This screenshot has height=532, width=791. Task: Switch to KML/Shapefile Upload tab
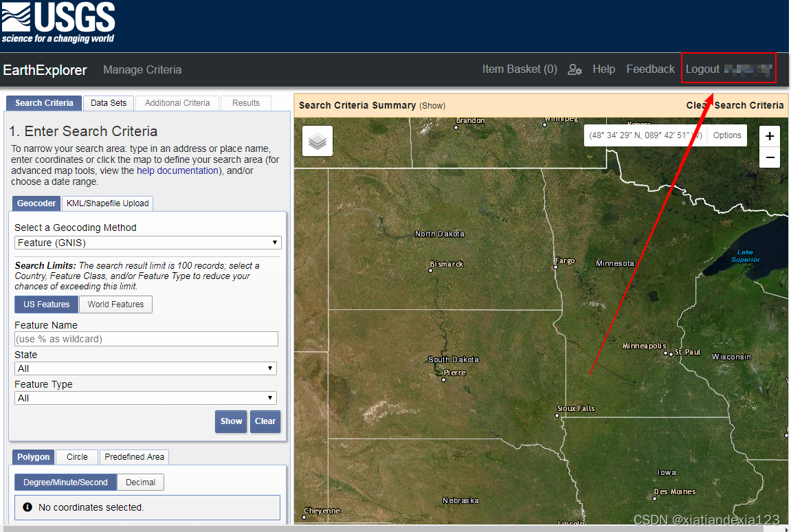pyautogui.click(x=107, y=203)
